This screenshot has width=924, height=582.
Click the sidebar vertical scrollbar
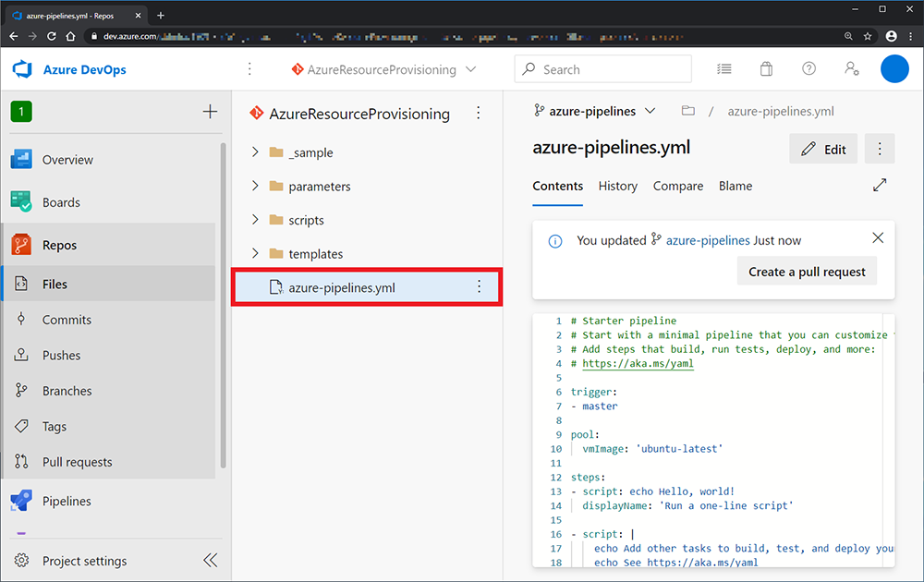[x=223, y=307]
